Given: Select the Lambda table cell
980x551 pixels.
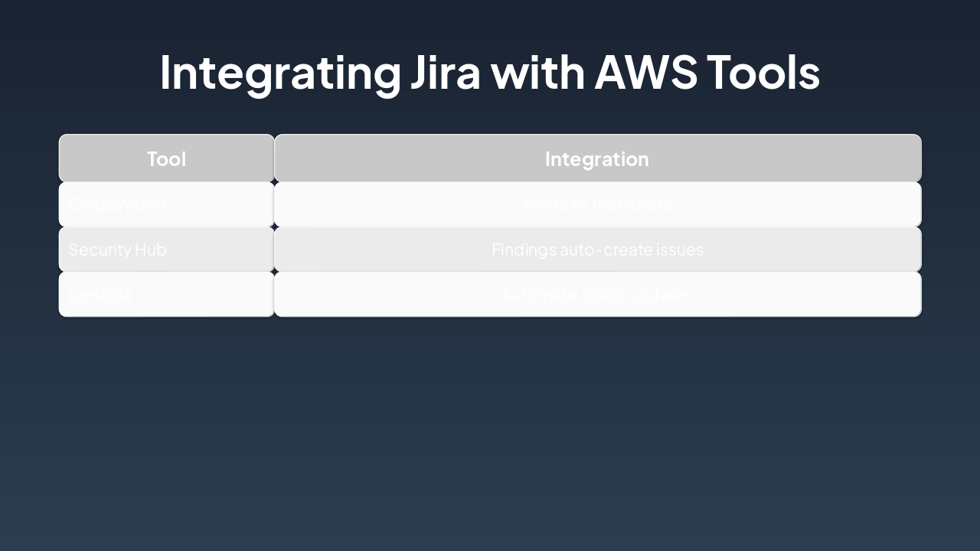Looking at the screenshot, I should pos(166,295).
